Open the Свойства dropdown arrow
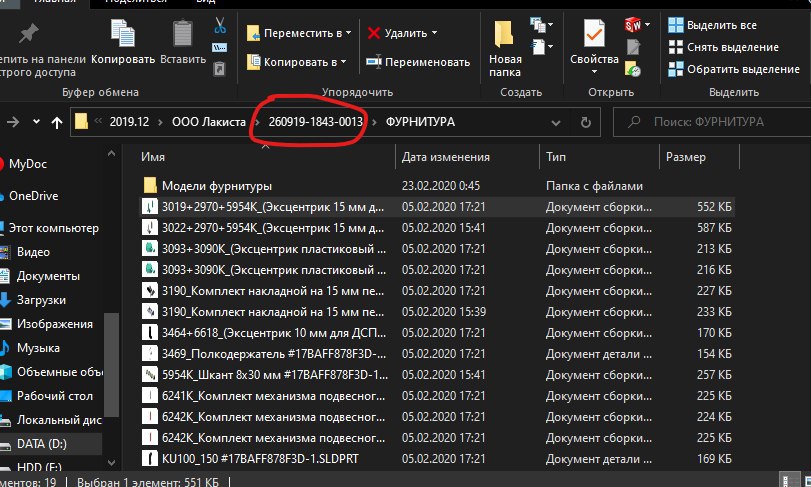This screenshot has width=811, height=487. click(x=594, y=72)
